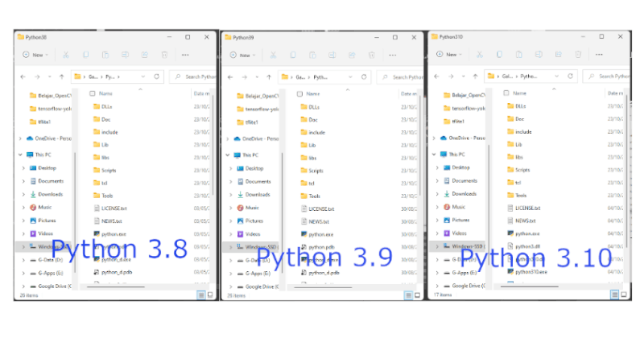The height and width of the screenshot is (338, 644).
Task: Collapse the This PC tree node in Python38
Action: coord(20,155)
